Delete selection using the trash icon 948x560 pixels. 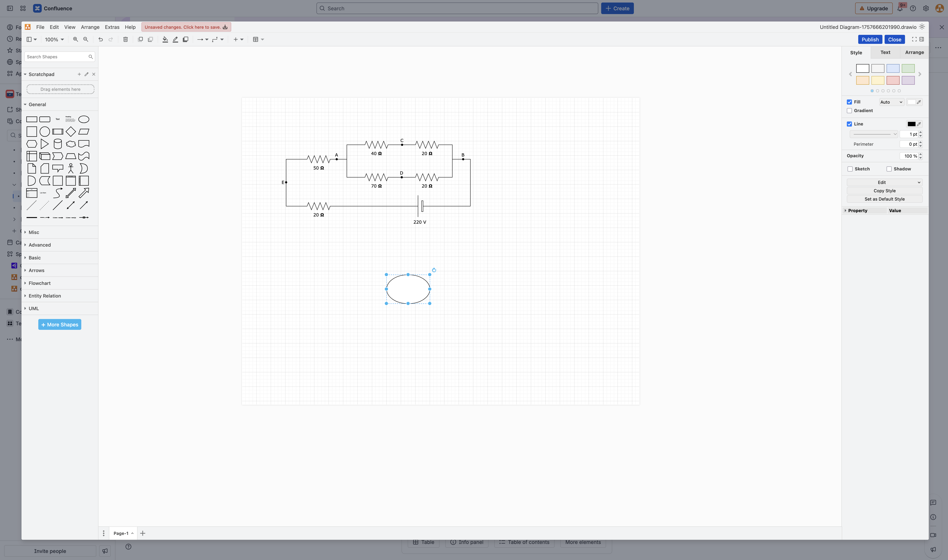point(125,39)
